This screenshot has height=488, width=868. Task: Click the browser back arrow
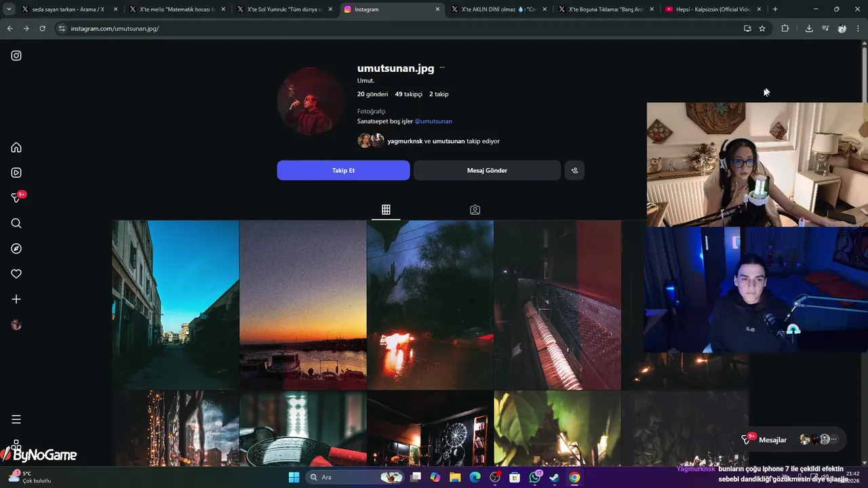pyautogui.click(x=9, y=28)
